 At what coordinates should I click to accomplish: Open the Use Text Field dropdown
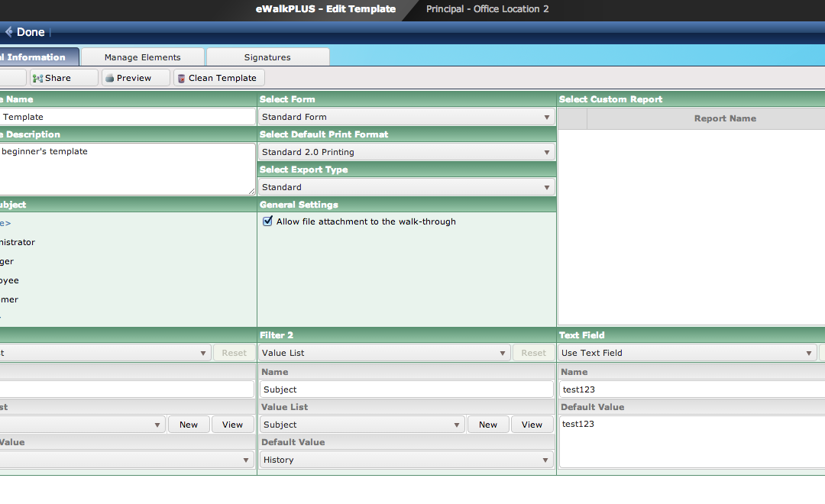click(687, 353)
